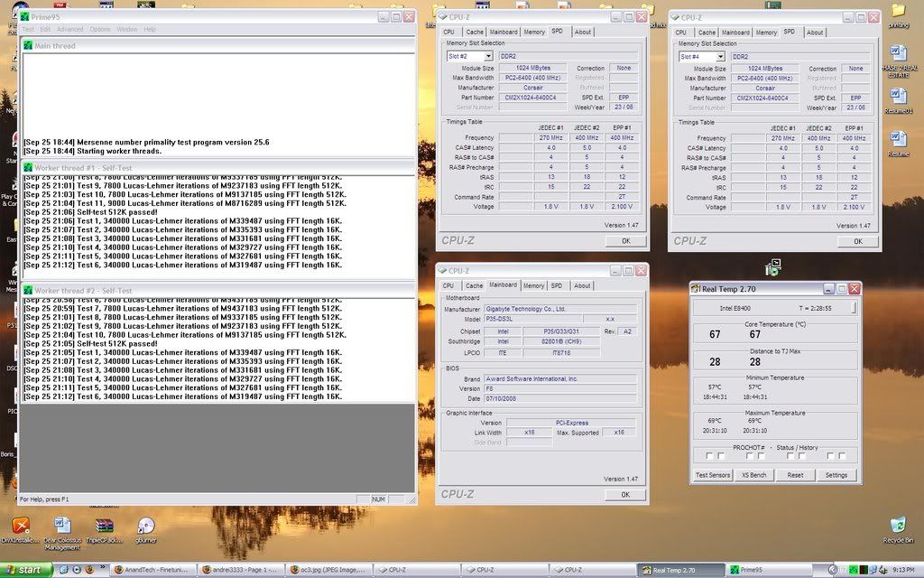924x578 pixels.
Task: Open the Dear Colossus Management document icon
Action: [x=62, y=526]
